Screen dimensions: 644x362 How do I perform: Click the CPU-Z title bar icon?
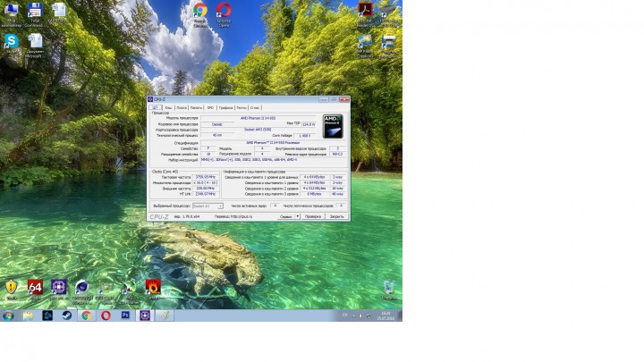[151, 99]
